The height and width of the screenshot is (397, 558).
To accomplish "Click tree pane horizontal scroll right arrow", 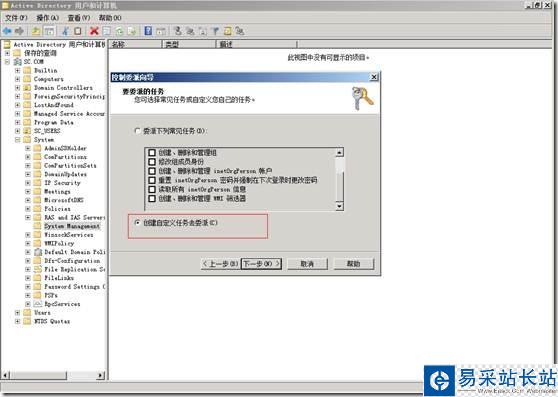I will tap(101, 375).
